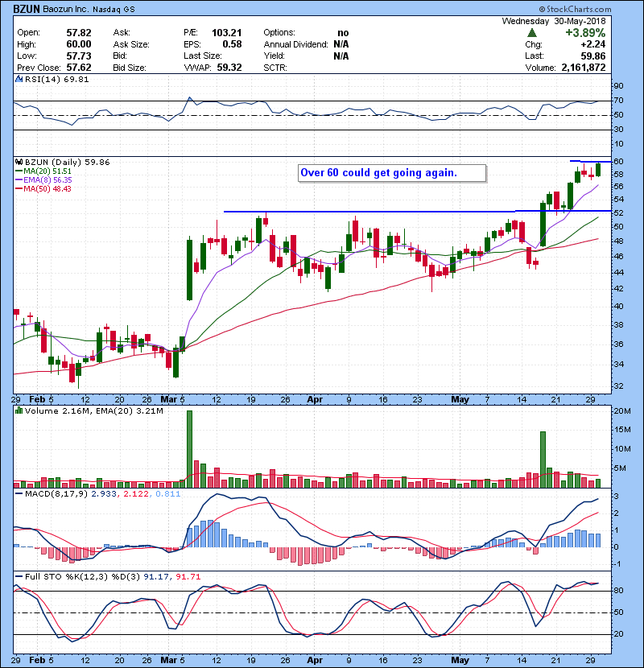Click the StockCharts.com credit text
The height and width of the screenshot is (668, 644).
click(x=576, y=9)
